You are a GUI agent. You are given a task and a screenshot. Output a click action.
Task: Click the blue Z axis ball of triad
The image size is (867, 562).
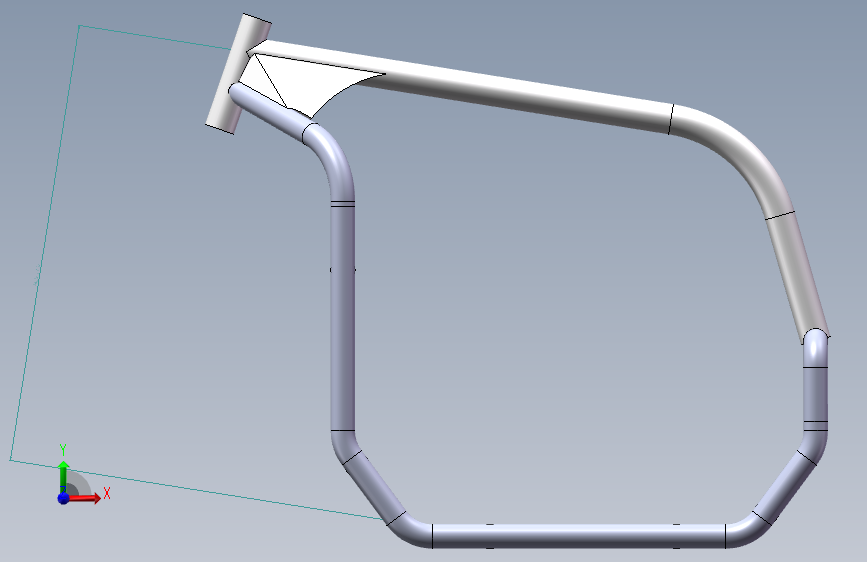63,498
